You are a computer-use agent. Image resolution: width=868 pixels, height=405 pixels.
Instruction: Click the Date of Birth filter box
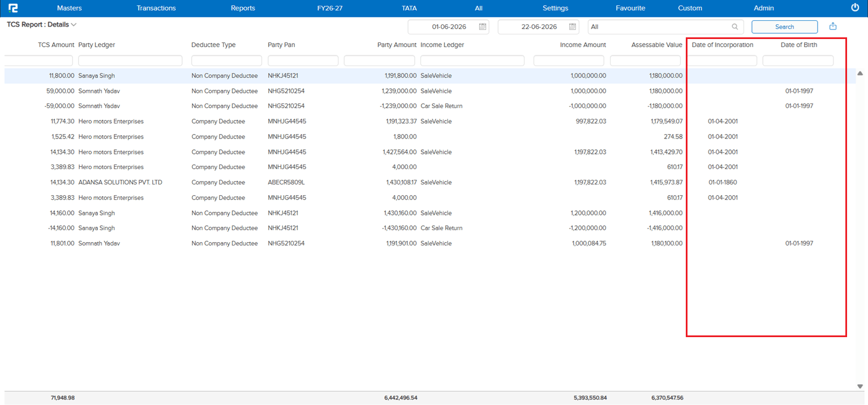pyautogui.click(x=798, y=61)
